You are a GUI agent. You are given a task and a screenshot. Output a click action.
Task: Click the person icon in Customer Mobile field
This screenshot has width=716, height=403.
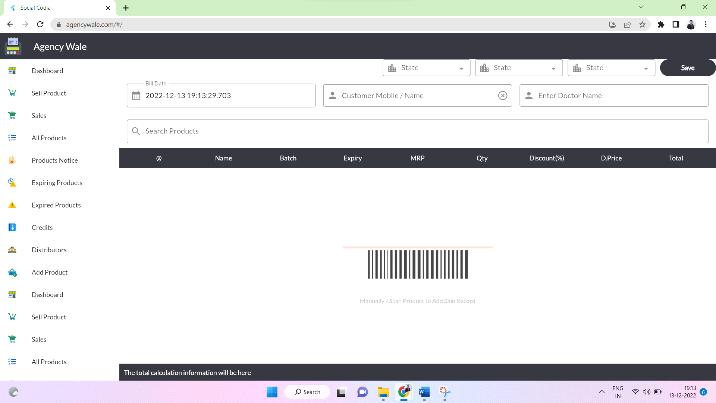[x=332, y=95]
